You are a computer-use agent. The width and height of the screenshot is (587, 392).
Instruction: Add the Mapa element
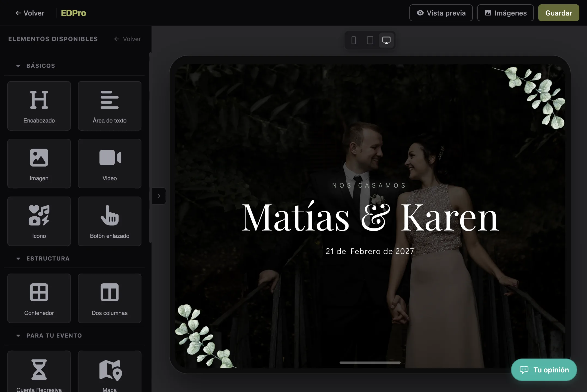click(x=110, y=372)
